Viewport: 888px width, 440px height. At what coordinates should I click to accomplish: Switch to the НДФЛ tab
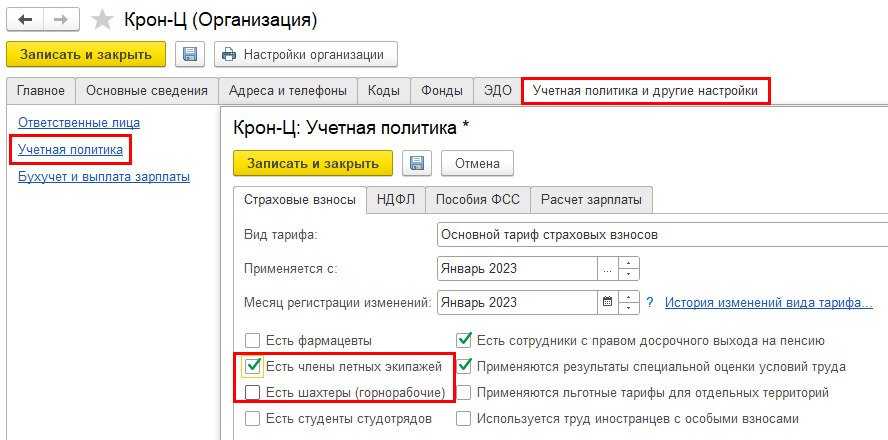click(396, 200)
